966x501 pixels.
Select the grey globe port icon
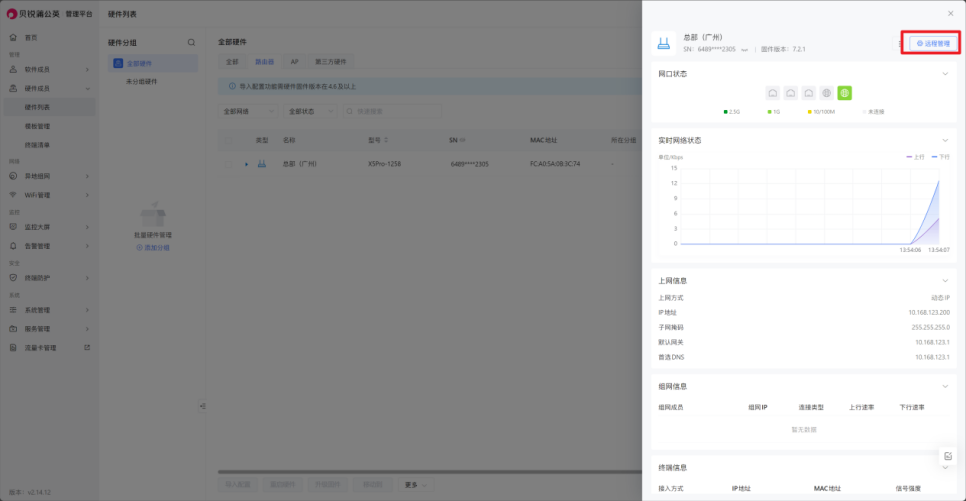(826, 93)
